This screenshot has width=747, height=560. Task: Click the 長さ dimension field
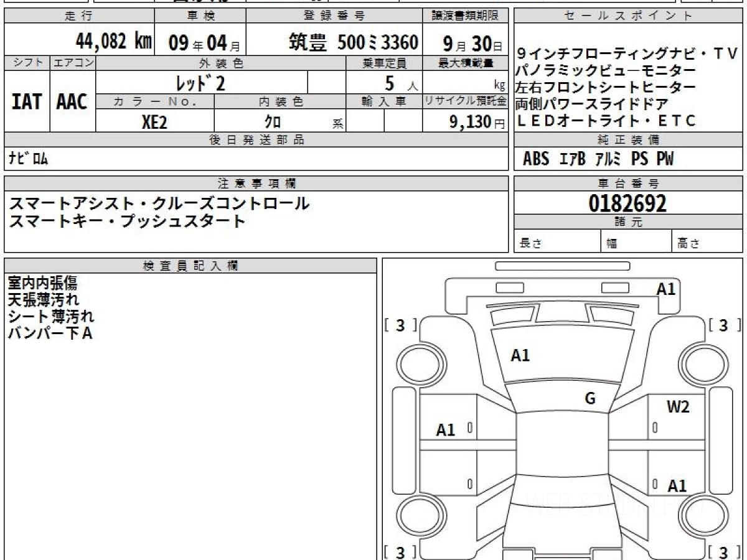click(557, 241)
